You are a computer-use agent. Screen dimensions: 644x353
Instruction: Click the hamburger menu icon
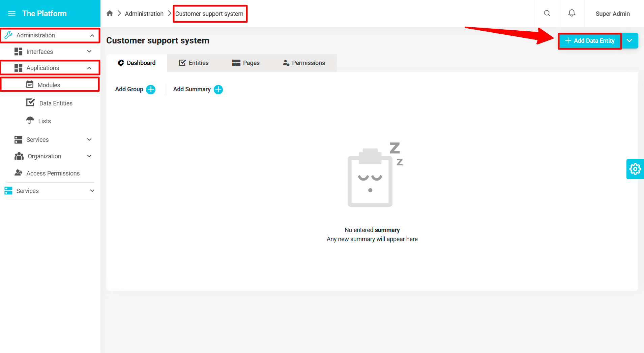12,14
